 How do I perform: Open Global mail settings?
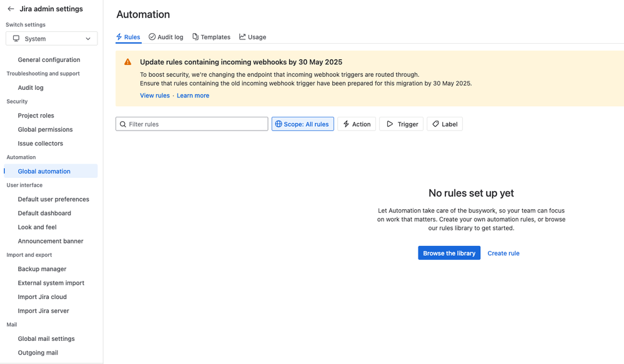pos(46,338)
